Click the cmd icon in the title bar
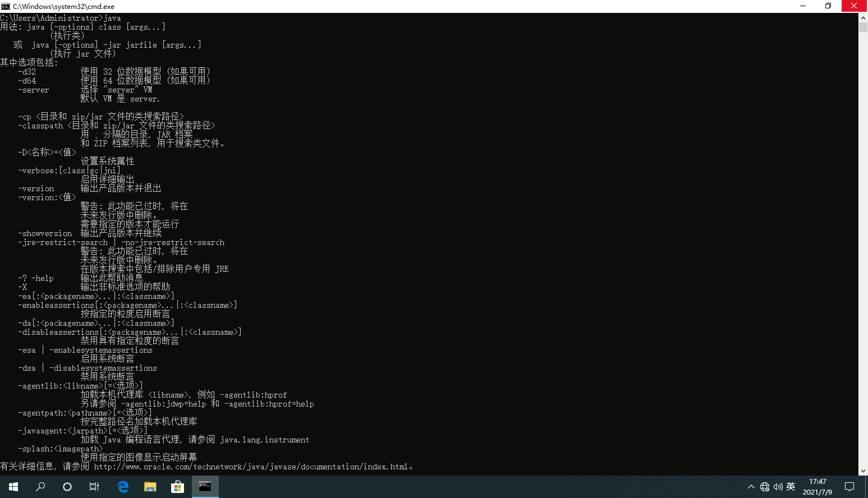This screenshot has height=498, width=868. (x=6, y=6)
